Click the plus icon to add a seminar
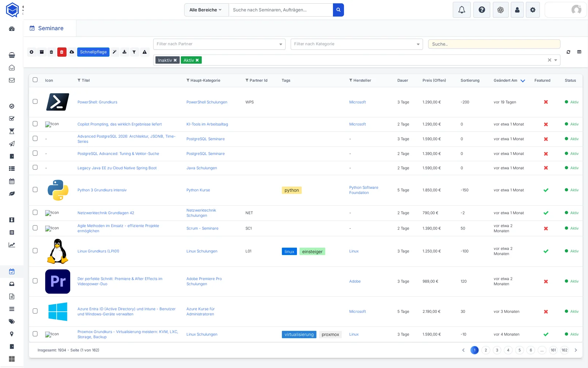Image resolution: width=588 pixels, height=368 pixels. pyautogui.click(x=32, y=52)
